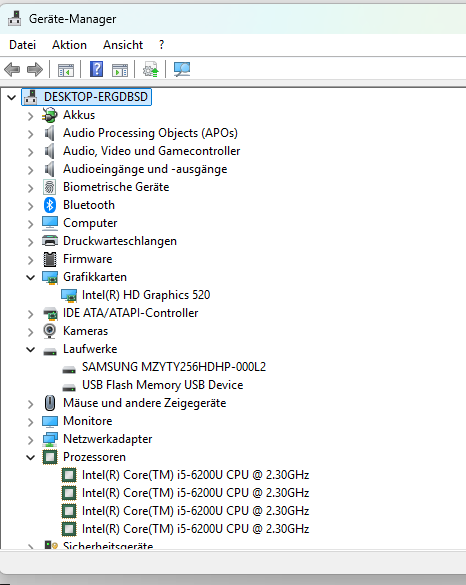The image size is (466, 585).
Task: Select the Computer category label
Action: 90,223
